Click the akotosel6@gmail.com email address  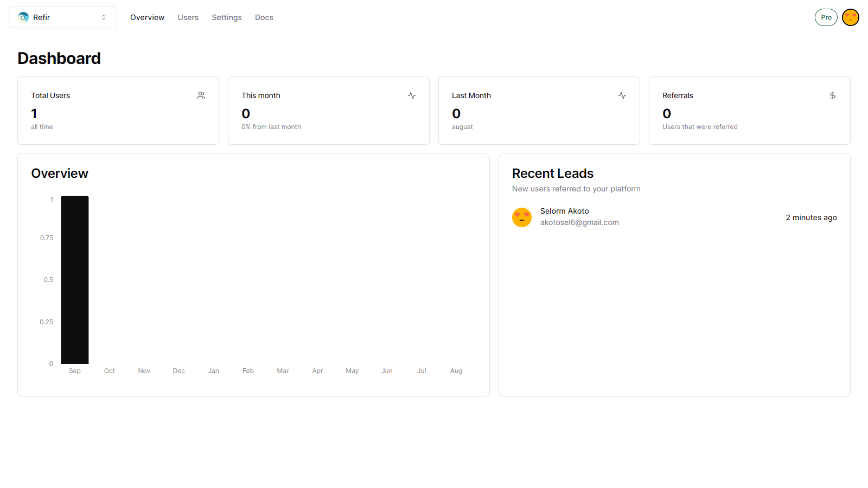pyautogui.click(x=579, y=222)
